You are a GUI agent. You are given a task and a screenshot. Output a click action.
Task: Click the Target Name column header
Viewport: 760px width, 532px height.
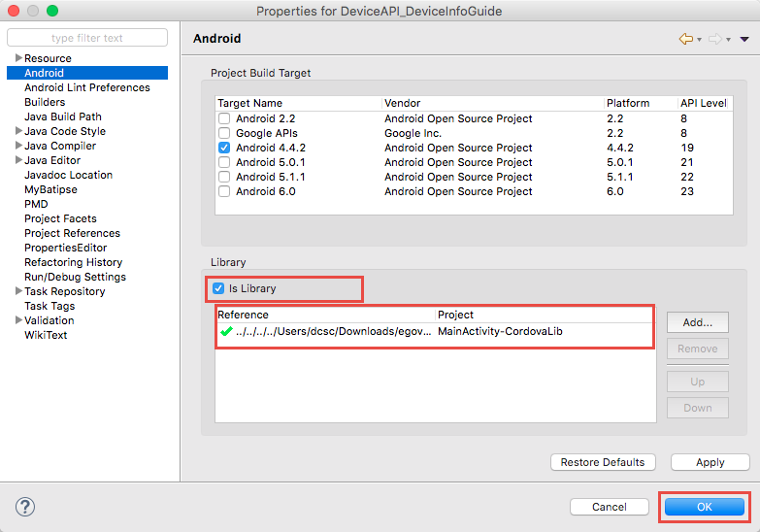(x=249, y=103)
